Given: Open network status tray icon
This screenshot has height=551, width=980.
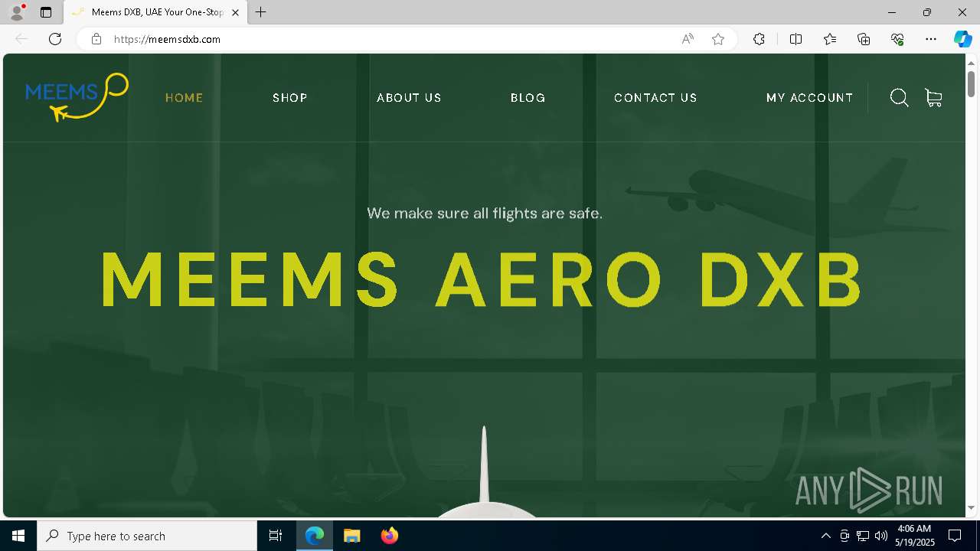Looking at the screenshot, I should (x=863, y=536).
